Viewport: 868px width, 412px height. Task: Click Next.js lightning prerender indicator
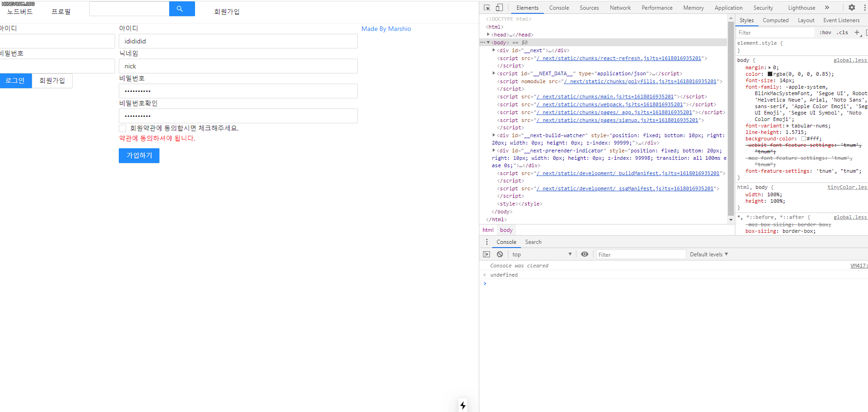pyautogui.click(x=463, y=406)
